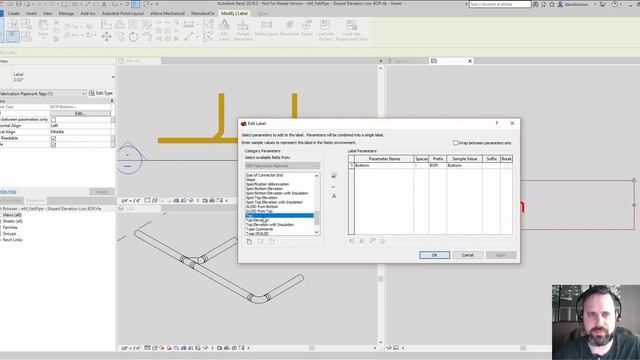Select the Rotate tool in the ribbon
The height and width of the screenshot is (360, 640).
133,37
